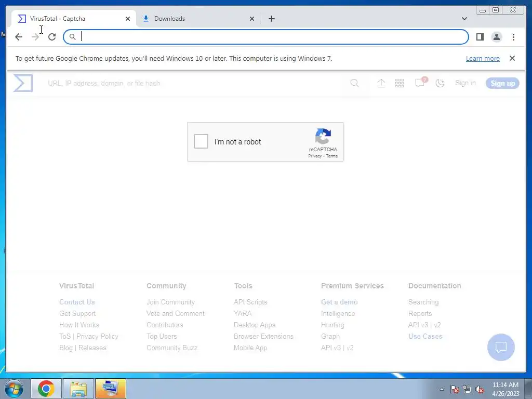
Task: Click the Sign in link
Action: click(465, 83)
